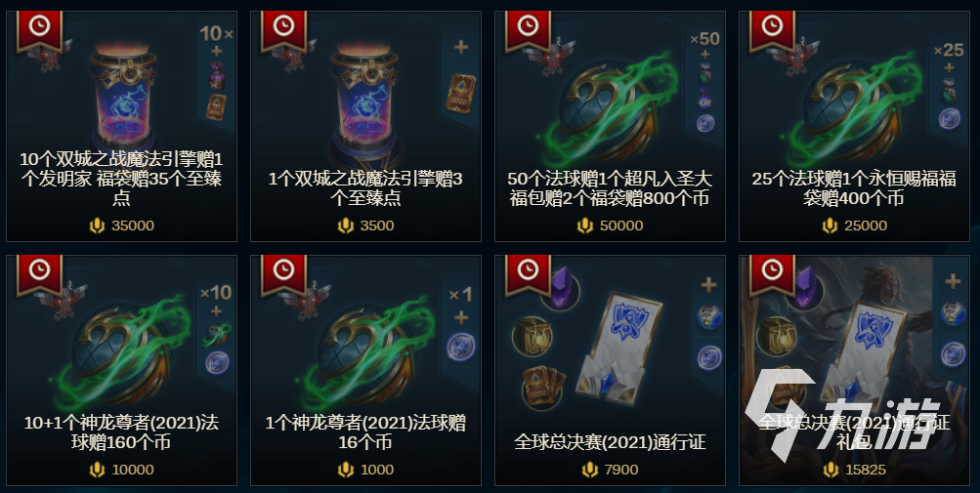This screenshot has width=980, height=493.
Task: Click the golden chest icon in 7900 pass card
Action: [x=532, y=336]
